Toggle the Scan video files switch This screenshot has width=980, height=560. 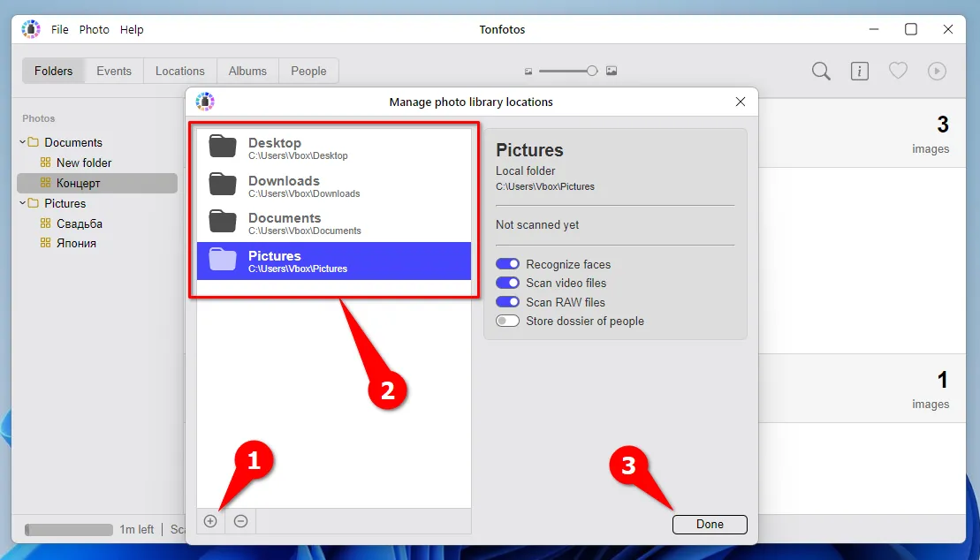pyautogui.click(x=507, y=283)
